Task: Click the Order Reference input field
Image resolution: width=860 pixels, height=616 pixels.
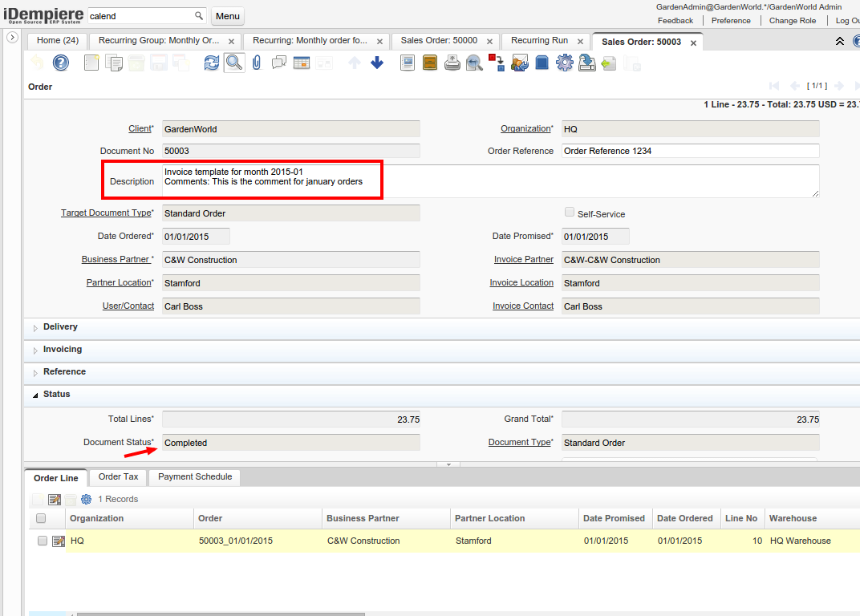Action: [x=690, y=151]
